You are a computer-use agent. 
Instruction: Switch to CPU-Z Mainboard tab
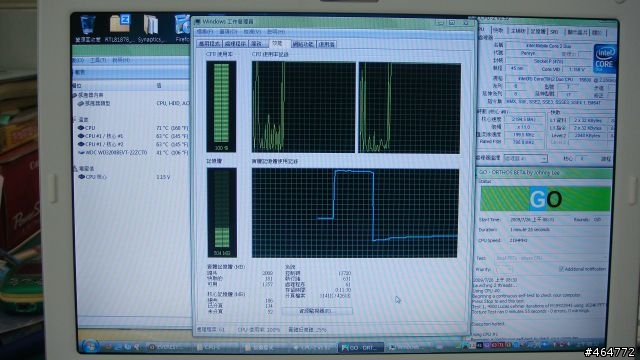click(x=518, y=31)
